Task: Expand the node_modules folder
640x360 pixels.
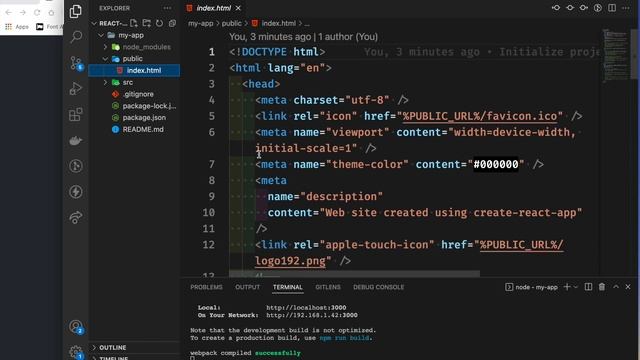Action: pyautogui.click(x=105, y=47)
